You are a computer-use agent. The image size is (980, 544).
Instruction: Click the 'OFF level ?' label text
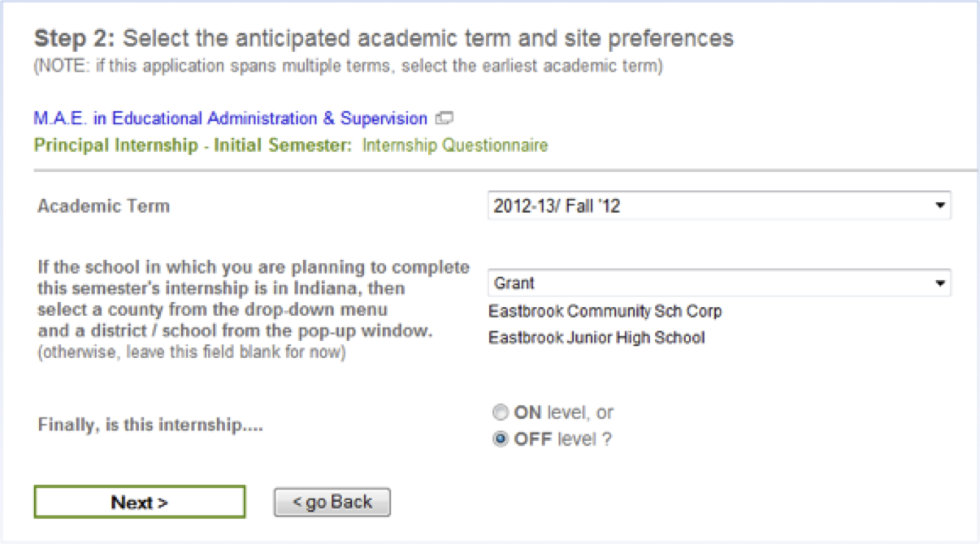coord(562,439)
